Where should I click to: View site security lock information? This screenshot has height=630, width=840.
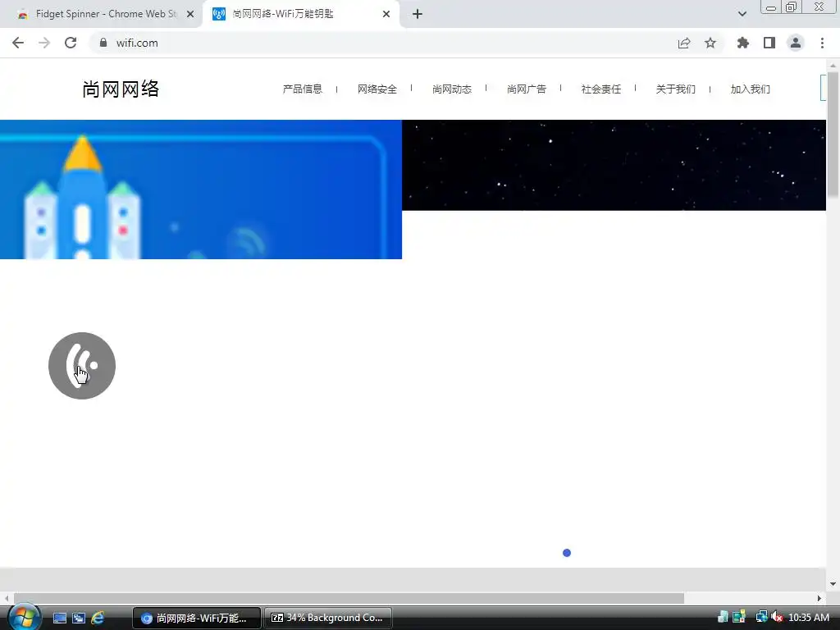point(103,43)
